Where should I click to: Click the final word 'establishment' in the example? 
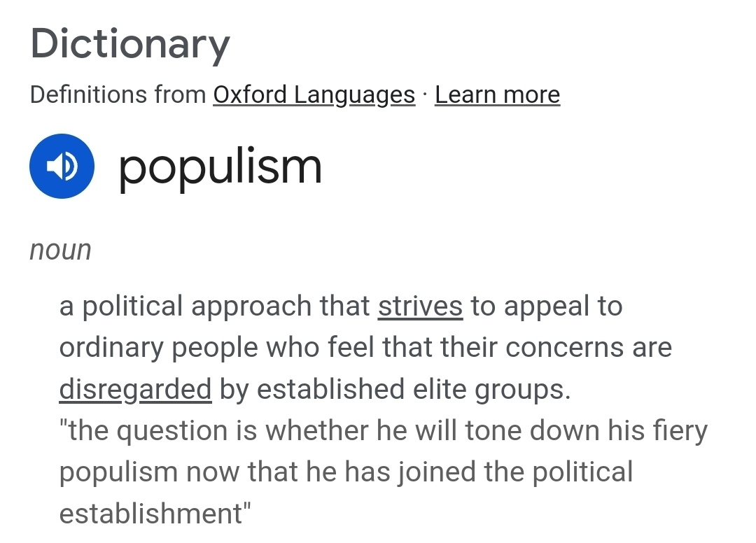tap(151, 513)
